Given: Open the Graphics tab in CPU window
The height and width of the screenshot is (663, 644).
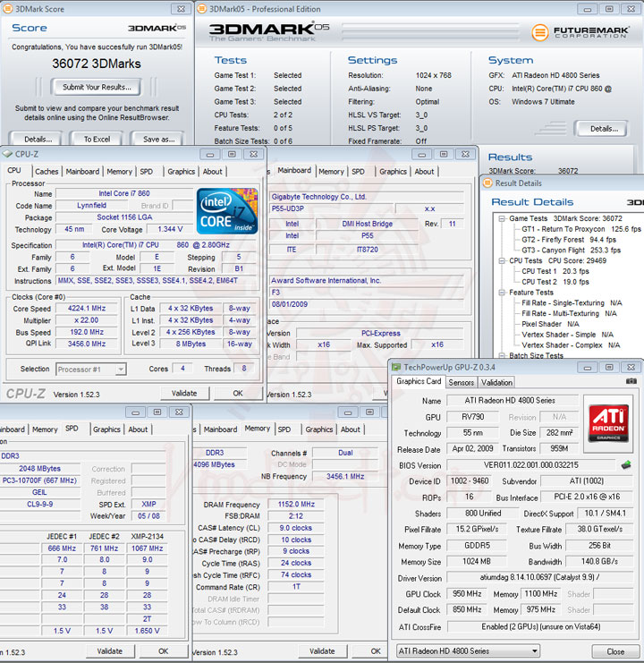Looking at the screenshot, I should [x=182, y=172].
